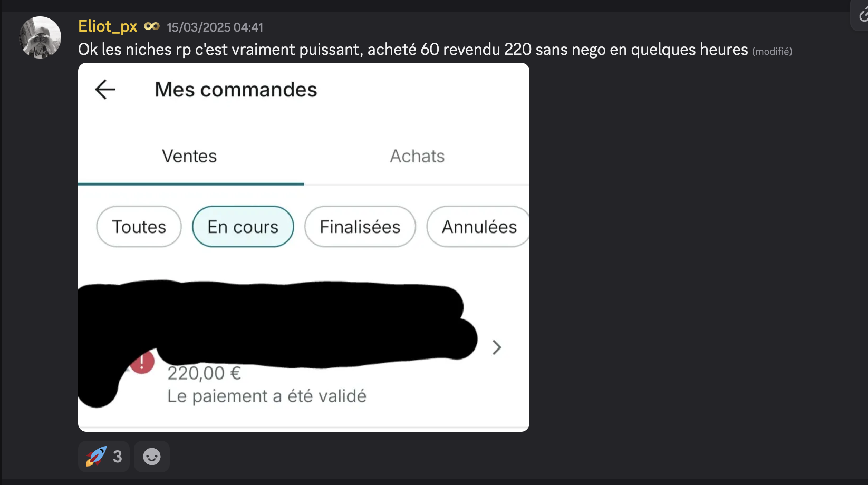Viewport: 868px width, 485px height.
Task: Open the add reaction smiley button
Action: tap(152, 457)
